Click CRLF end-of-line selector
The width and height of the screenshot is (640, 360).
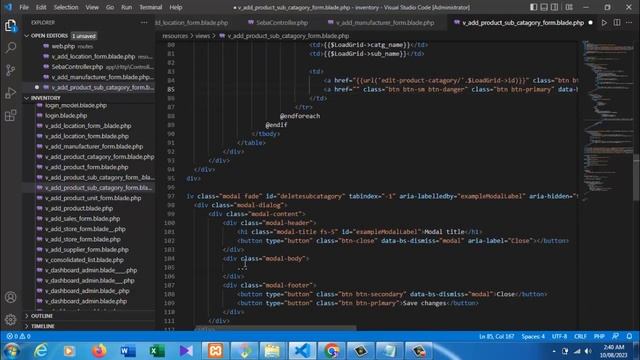(580, 336)
